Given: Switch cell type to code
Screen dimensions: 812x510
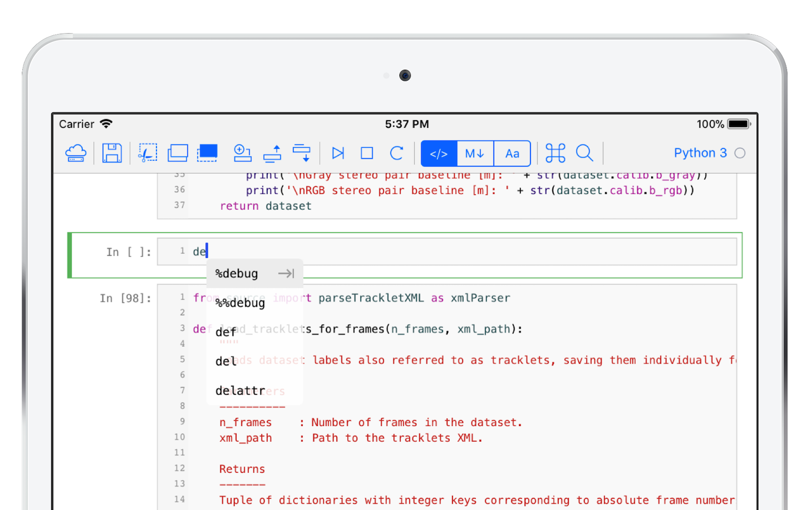Looking at the screenshot, I should point(439,153).
